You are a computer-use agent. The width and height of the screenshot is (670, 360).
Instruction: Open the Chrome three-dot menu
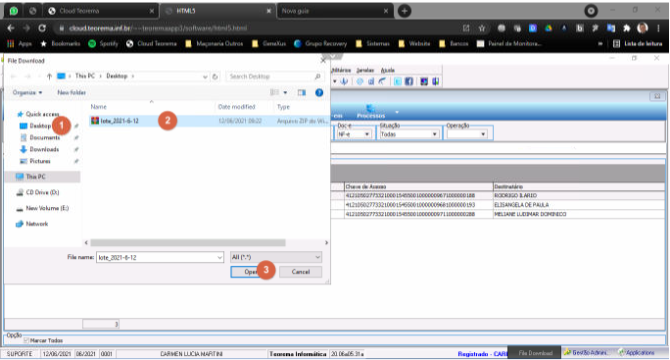pos(658,28)
